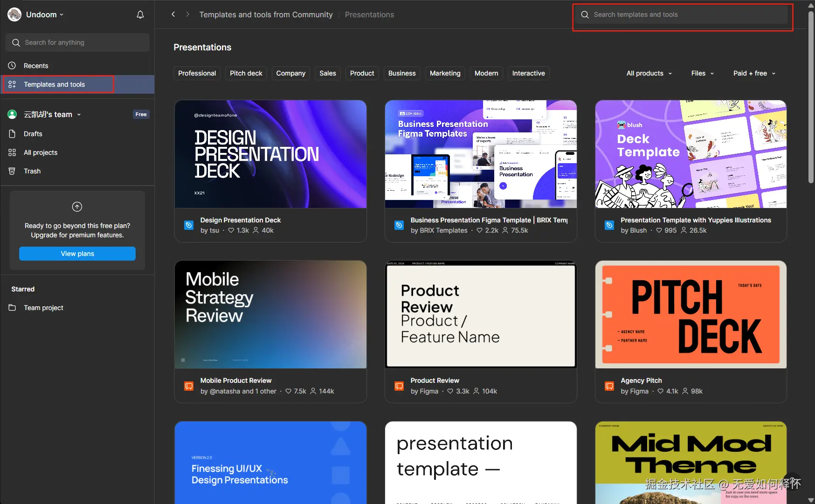Open Trash in the sidebar

(x=77, y=171)
